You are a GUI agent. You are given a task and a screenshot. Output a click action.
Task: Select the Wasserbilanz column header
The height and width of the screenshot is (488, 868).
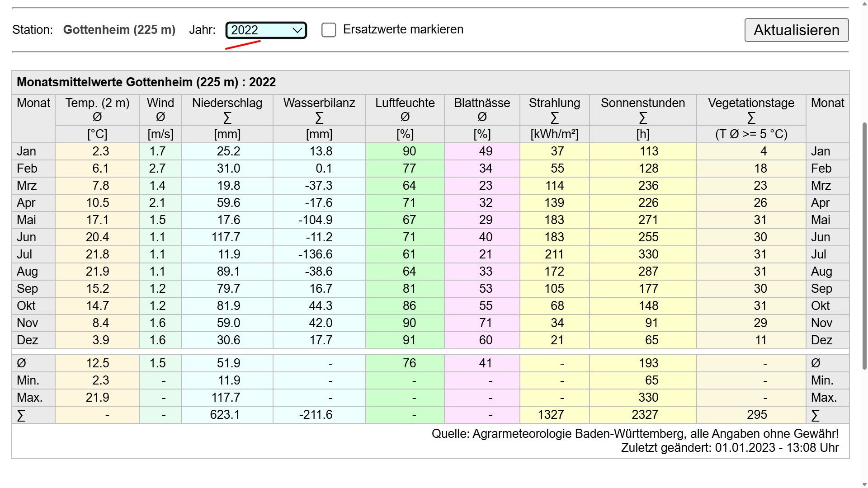[x=319, y=103]
